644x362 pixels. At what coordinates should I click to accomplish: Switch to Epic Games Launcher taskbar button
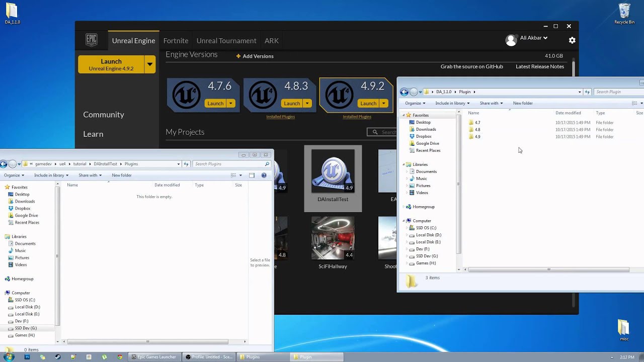[154, 357]
